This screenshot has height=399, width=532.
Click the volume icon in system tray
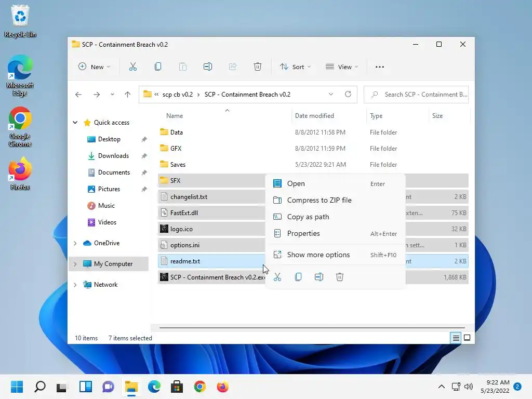coord(469,387)
